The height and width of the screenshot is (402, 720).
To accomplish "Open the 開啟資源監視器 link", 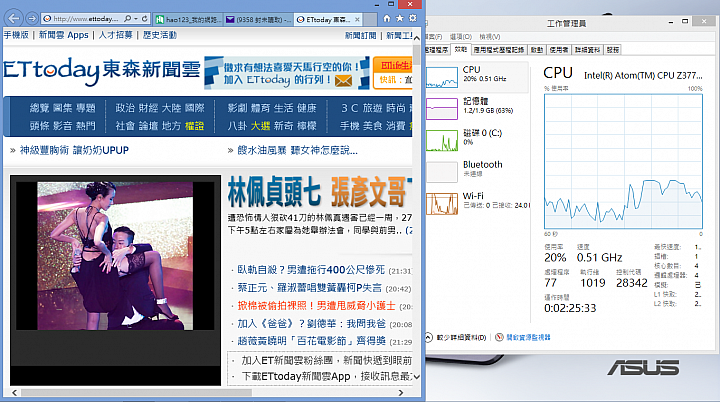I will 523,337.
